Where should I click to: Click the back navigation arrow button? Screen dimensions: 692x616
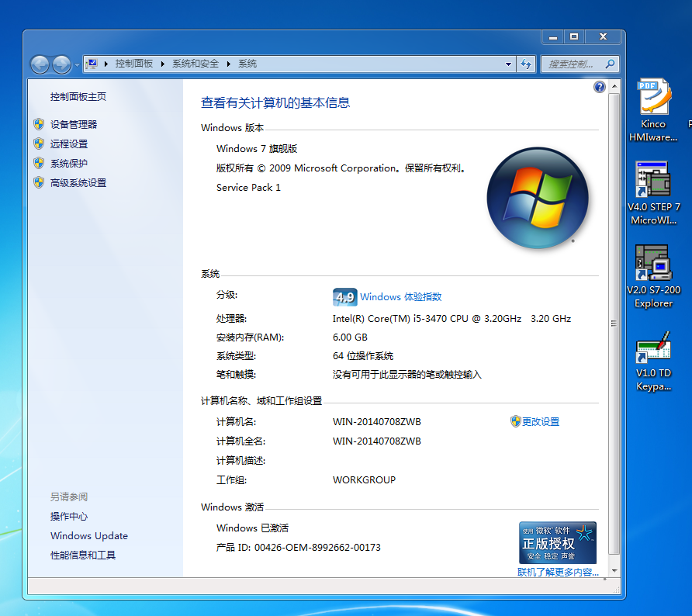tap(40, 64)
